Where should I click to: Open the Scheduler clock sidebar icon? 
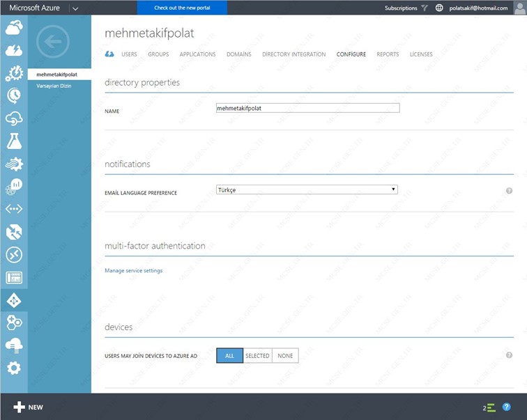(14, 95)
